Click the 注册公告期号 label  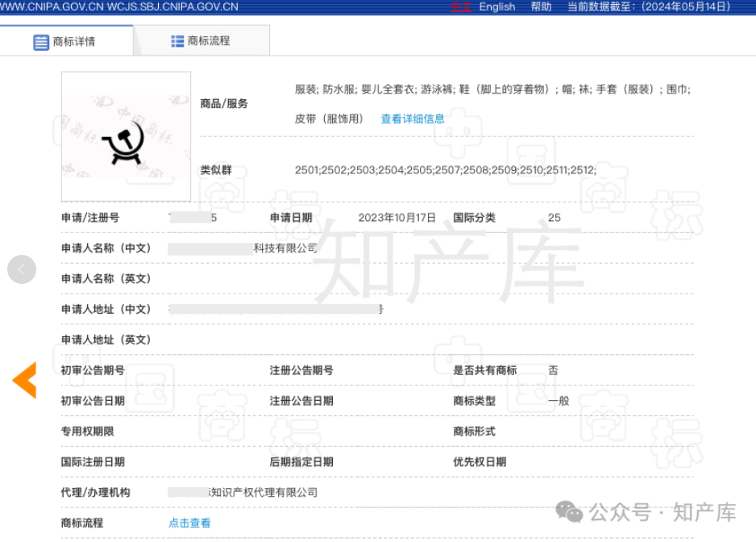point(301,370)
